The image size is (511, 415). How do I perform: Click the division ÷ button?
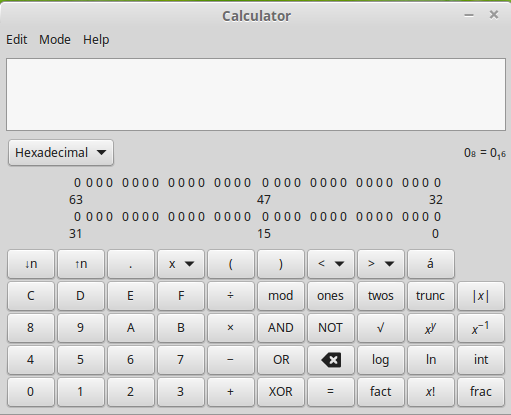(231, 296)
